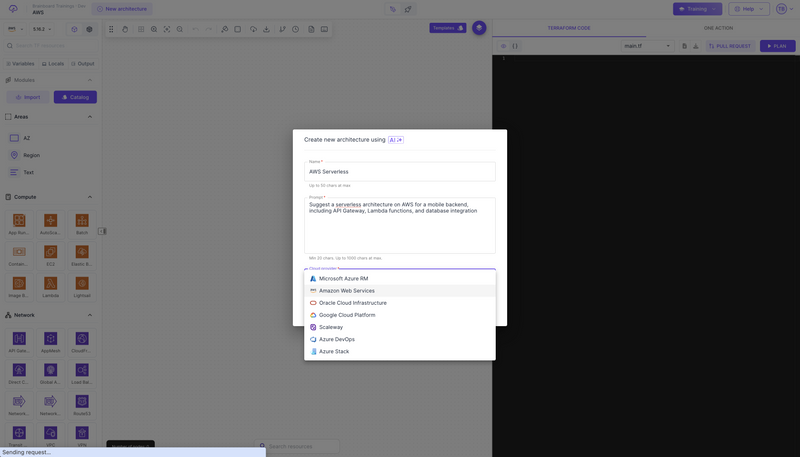
Task: Collapse the Areas section
Action: 90,117
